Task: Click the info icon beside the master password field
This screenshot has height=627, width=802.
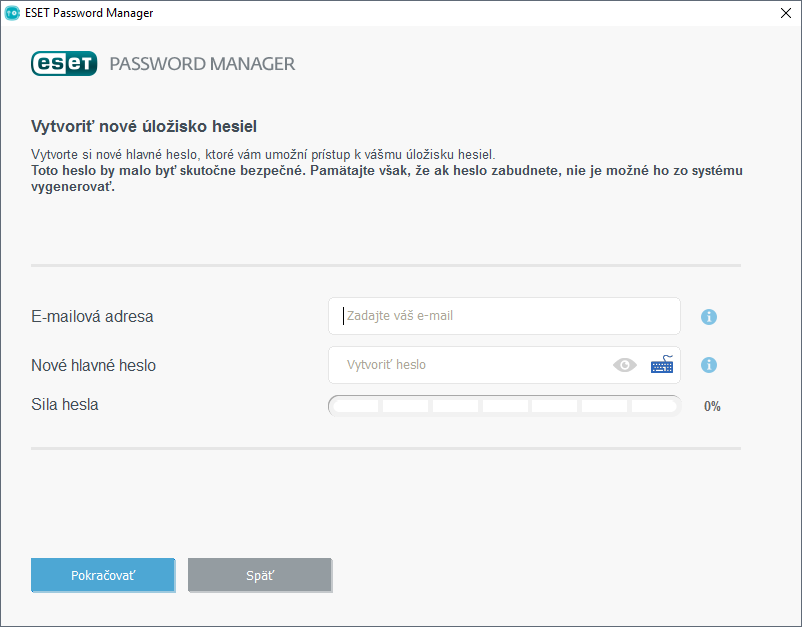Action: (708, 365)
